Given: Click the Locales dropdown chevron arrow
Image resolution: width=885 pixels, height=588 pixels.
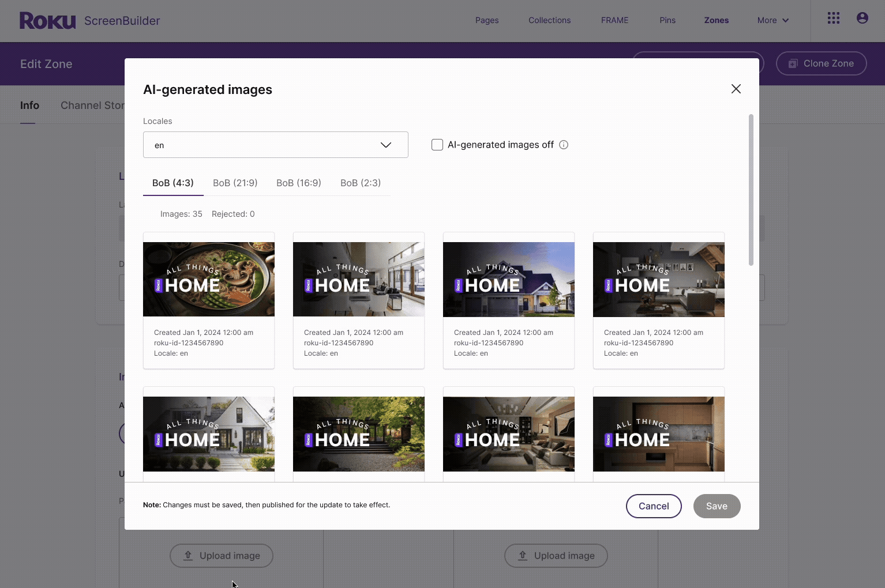Looking at the screenshot, I should click(386, 145).
